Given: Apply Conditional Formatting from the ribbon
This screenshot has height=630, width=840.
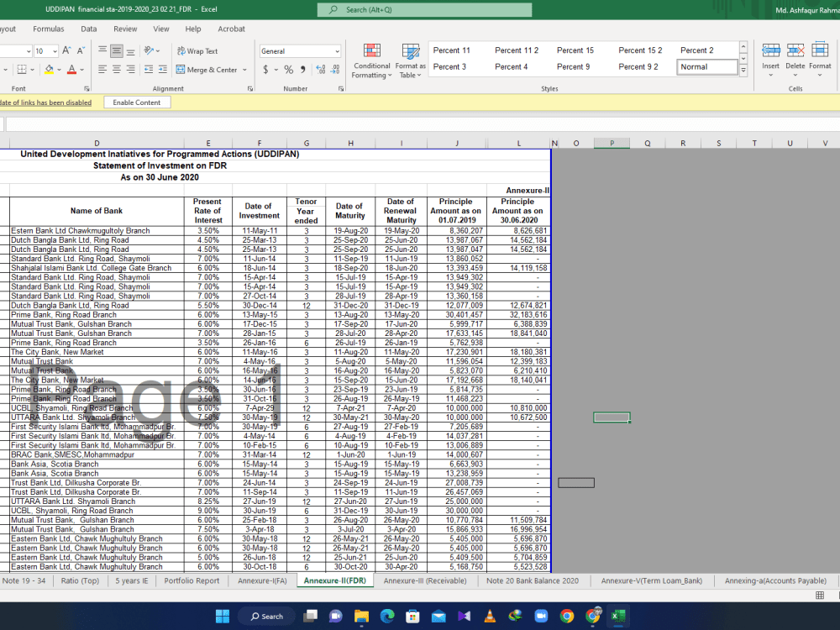Looking at the screenshot, I should tap(371, 60).
